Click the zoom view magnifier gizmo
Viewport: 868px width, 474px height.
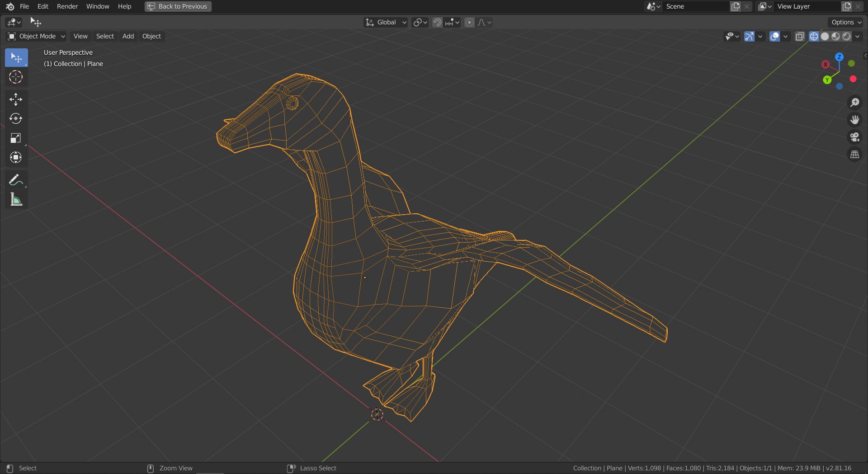point(854,103)
